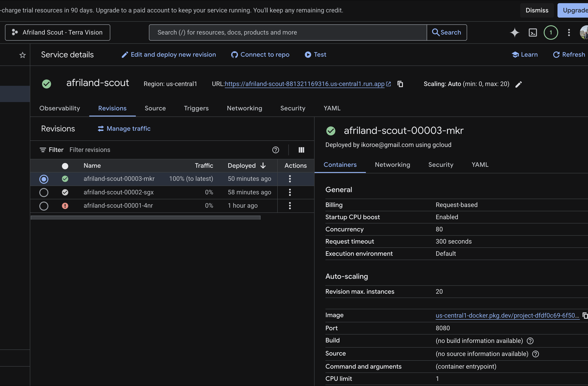Select revision afriland-scout-00001-4nr radio button
This screenshot has height=386, width=588.
(x=44, y=206)
